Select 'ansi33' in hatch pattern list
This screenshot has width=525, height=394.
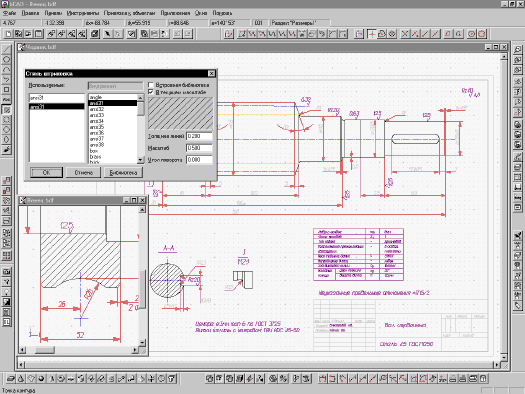coord(113,115)
